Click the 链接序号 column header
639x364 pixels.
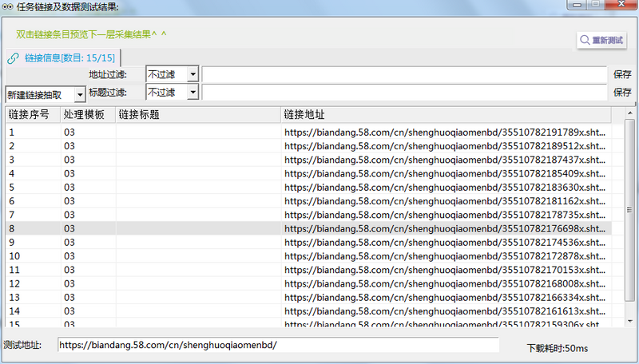point(33,115)
